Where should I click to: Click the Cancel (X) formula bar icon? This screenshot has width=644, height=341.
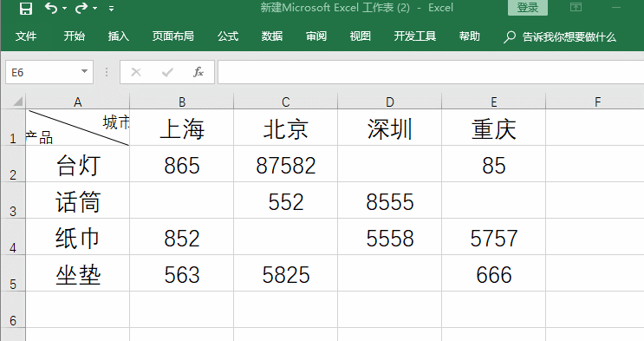click(x=136, y=72)
